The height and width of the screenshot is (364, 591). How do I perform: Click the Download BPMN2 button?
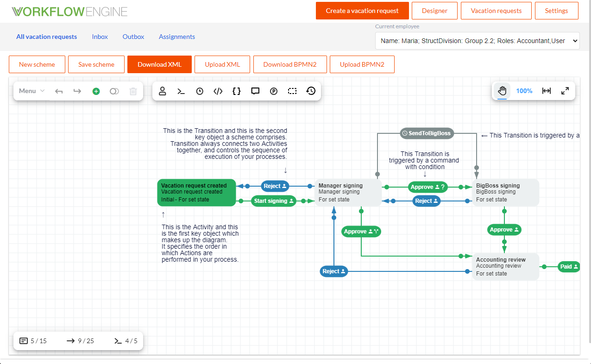pos(290,64)
